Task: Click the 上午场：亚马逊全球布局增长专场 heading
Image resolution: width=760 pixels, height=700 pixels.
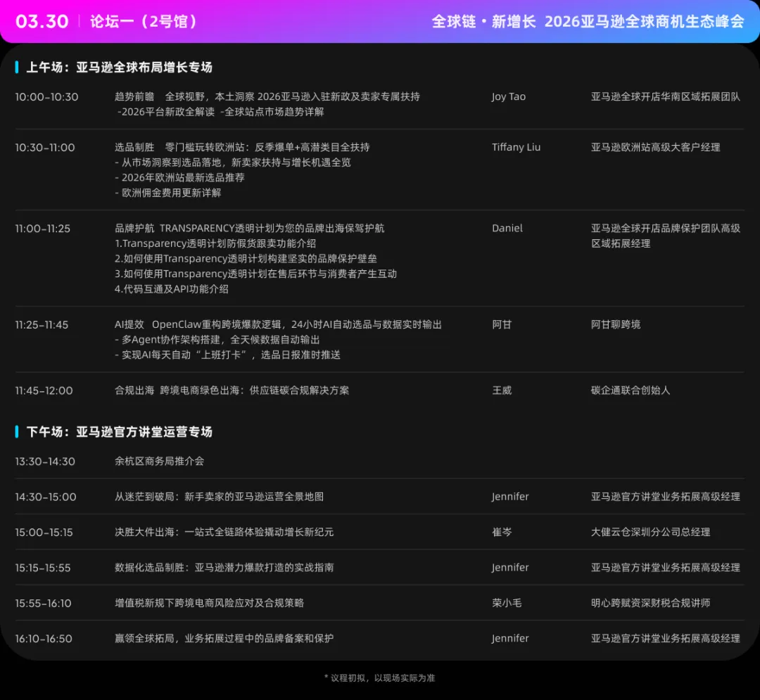Action: [119, 68]
